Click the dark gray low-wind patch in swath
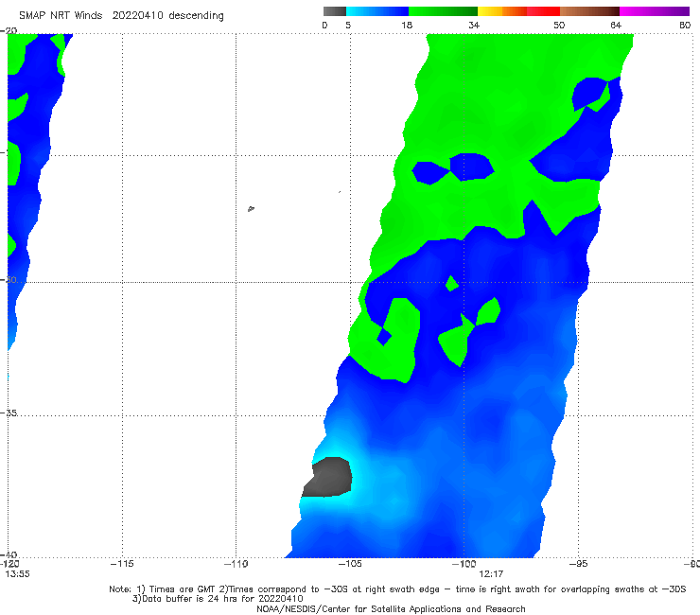700x615 pixels. [x=328, y=478]
